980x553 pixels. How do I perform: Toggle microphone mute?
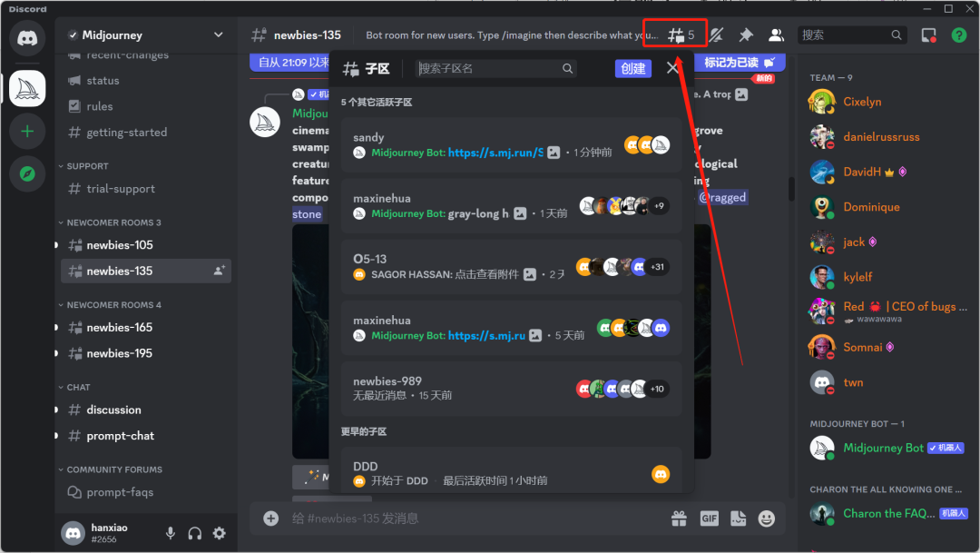[x=170, y=534]
